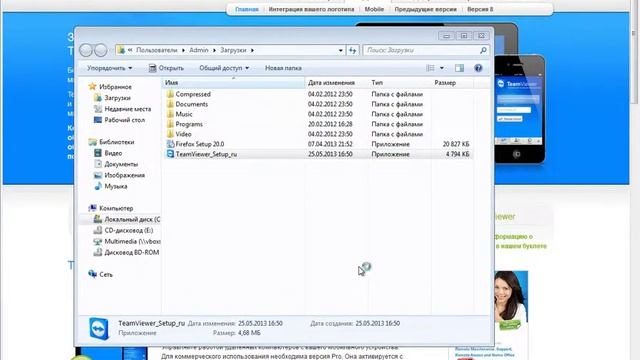This screenshot has width=640, height=360.
Task: Click the Библиотеки icon in sidebar
Action: click(x=93, y=142)
